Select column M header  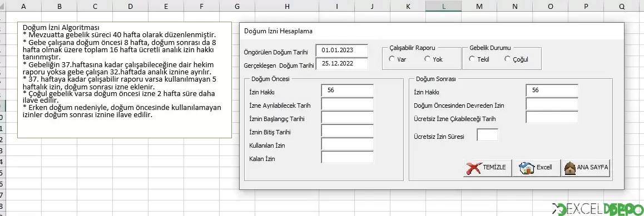click(479, 6)
